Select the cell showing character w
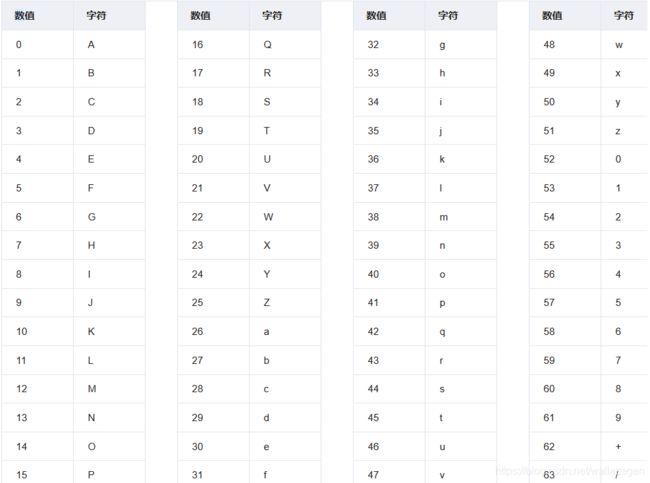The width and height of the screenshot is (650, 483). coord(624,45)
